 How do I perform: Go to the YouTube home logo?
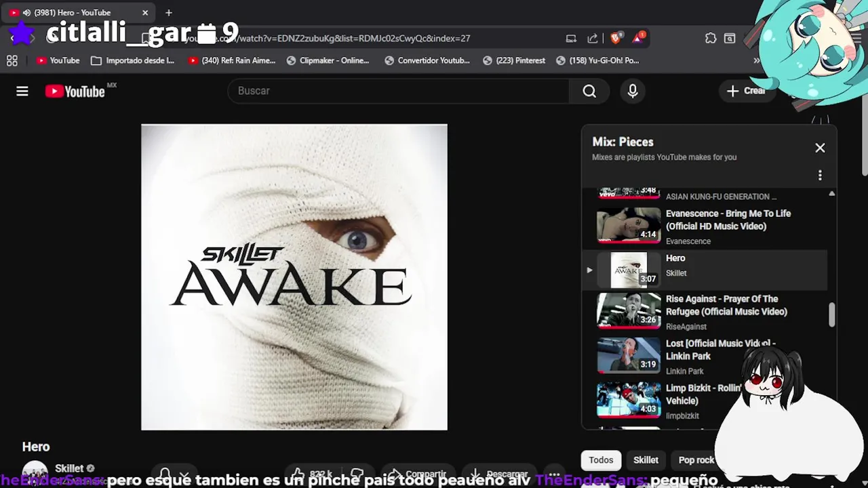coord(75,91)
